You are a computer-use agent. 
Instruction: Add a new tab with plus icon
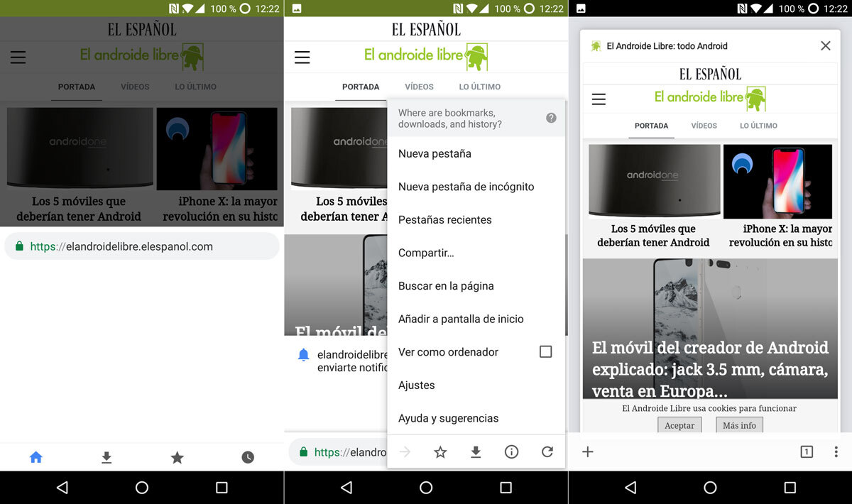(x=588, y=451)
